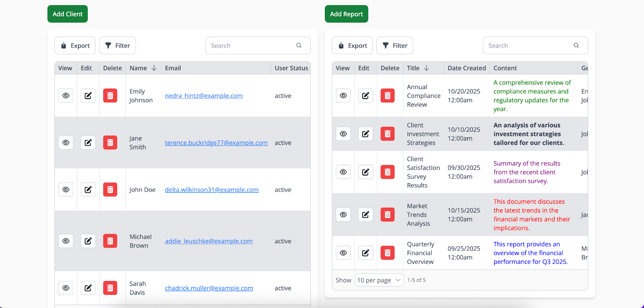Screen dimensions: 644x308
Task: Open edit for Quarterly Financial Overview
Action: pyautogui.click(x=365, y=253)
